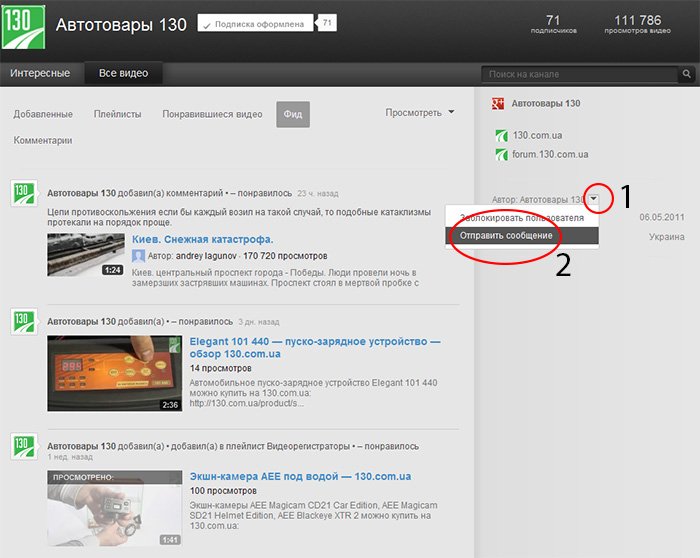The height and width of the screenshot is (558, 700).
Task: Click the Автотовары 130 name in comment entry
Action: (81, 193)
